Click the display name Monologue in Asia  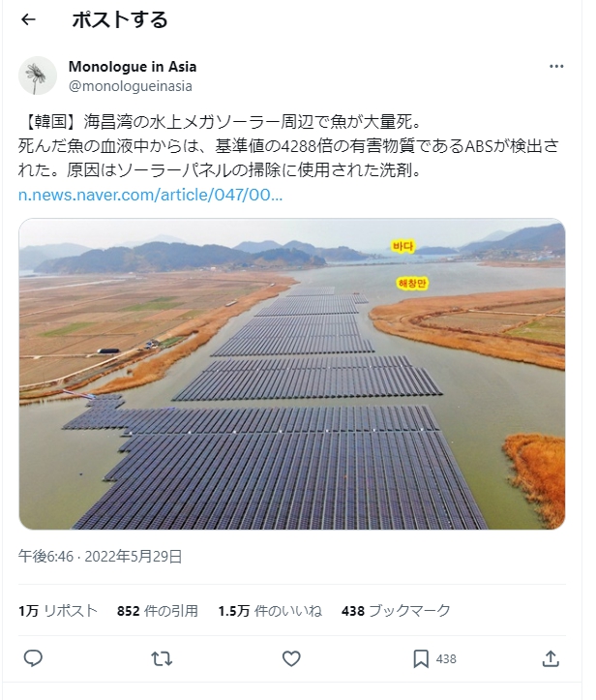tap(133, 67)
